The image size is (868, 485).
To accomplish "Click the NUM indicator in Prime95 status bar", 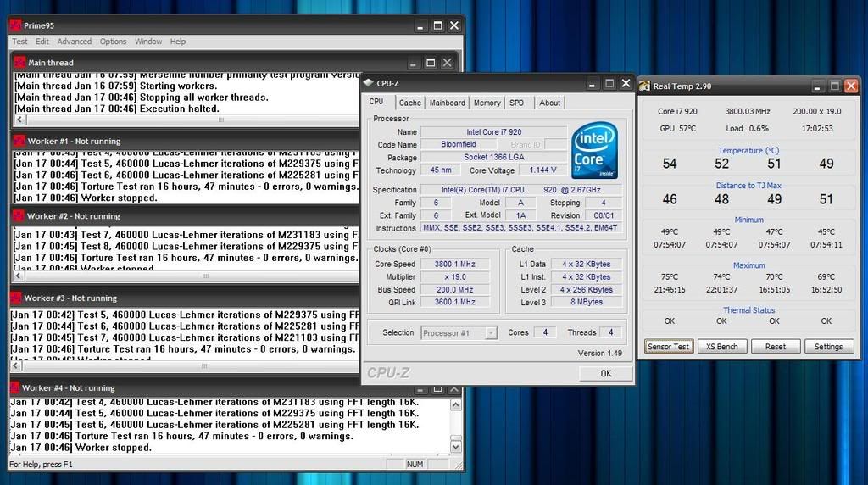I will [415, 465].
